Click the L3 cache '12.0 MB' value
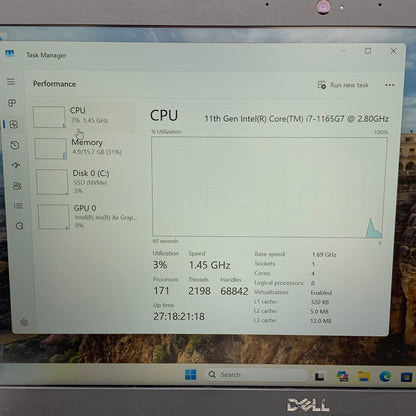Viewport: 416px width, 416px height. (x=321, y=321)
